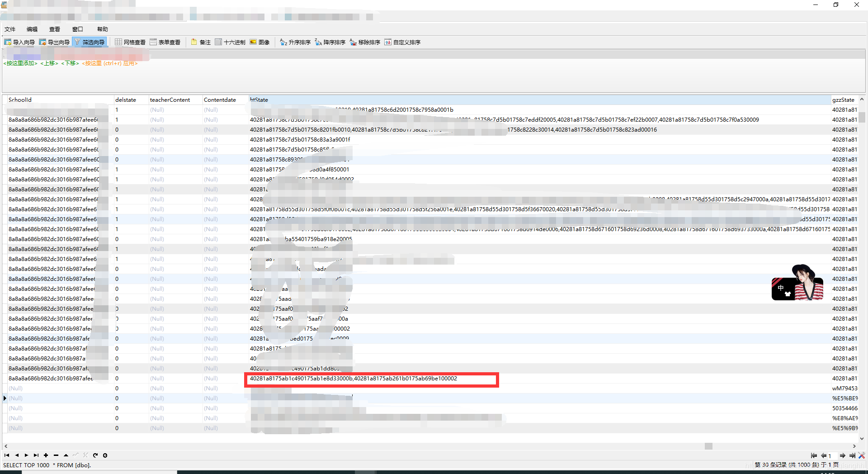The width and height of the screenshot is (868, 474).
Task: Go to next record in navigator
Action: 26,455
